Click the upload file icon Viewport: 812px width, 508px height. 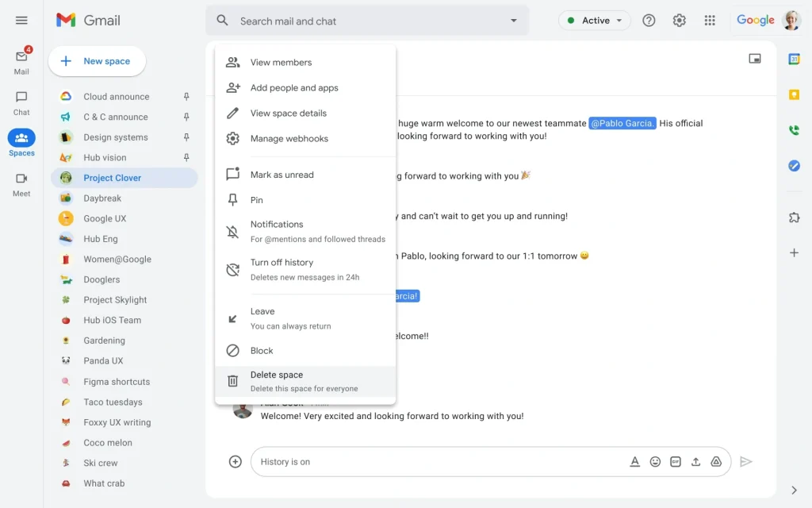coord(696,462)
